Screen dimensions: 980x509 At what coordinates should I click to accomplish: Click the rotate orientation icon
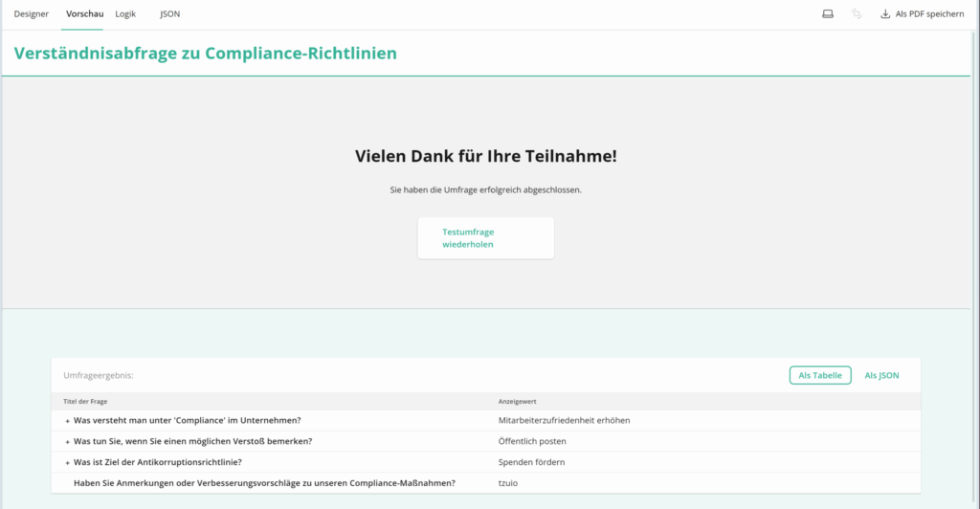(x=857, y=14)
